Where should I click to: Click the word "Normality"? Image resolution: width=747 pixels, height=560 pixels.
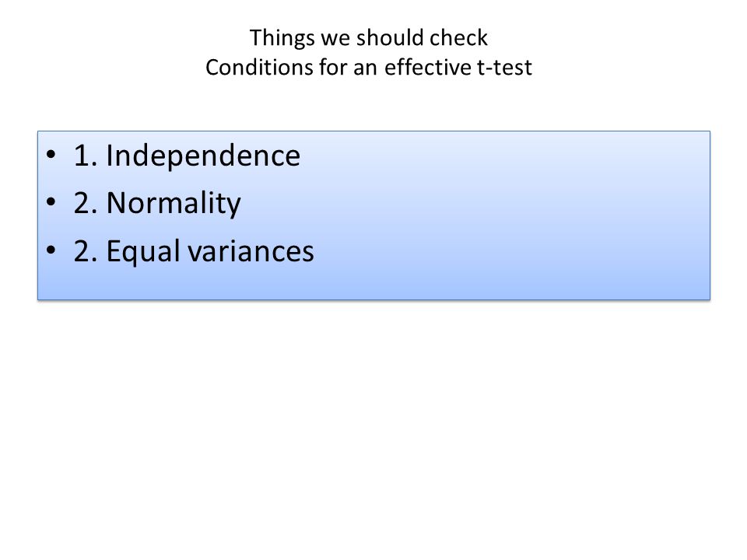click(174, 205)
